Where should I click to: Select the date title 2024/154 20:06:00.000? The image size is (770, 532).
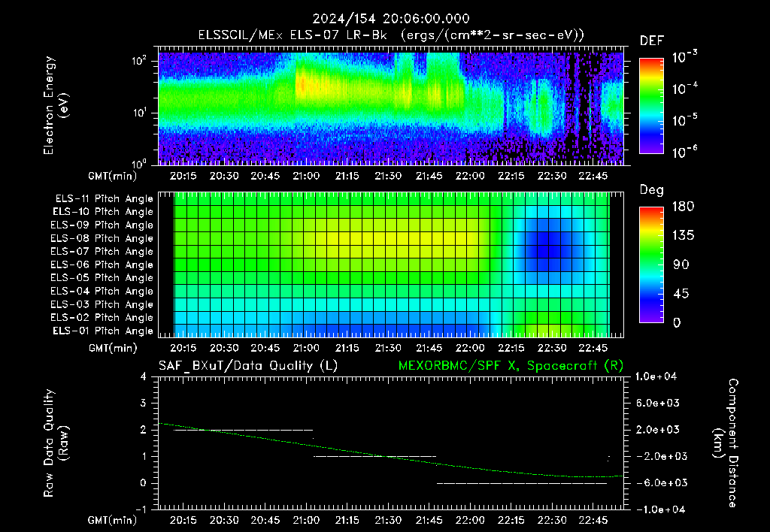391,19
